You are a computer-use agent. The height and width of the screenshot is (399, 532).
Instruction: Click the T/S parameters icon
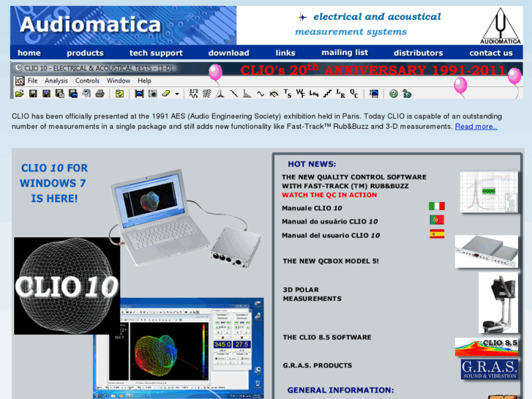coord(288,94)
